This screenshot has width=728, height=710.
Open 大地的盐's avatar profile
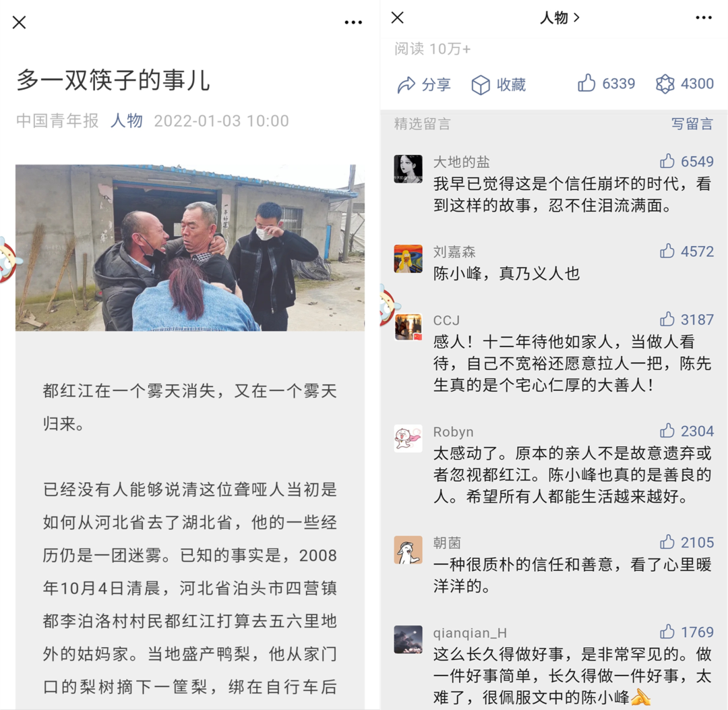click(x=408, y=169)
